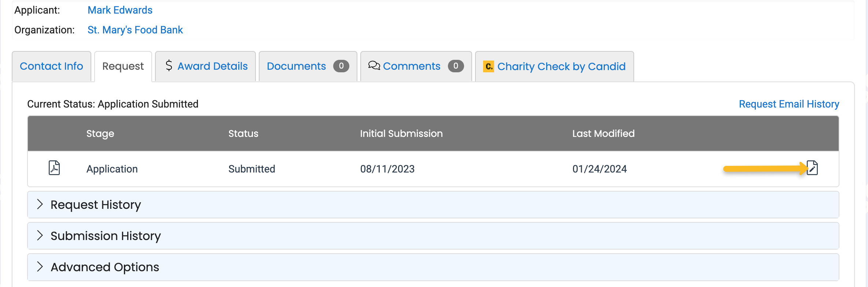Click the Candid logo icon
The image size is (868, 287).
pyautogui.click(x=488, y=66)
